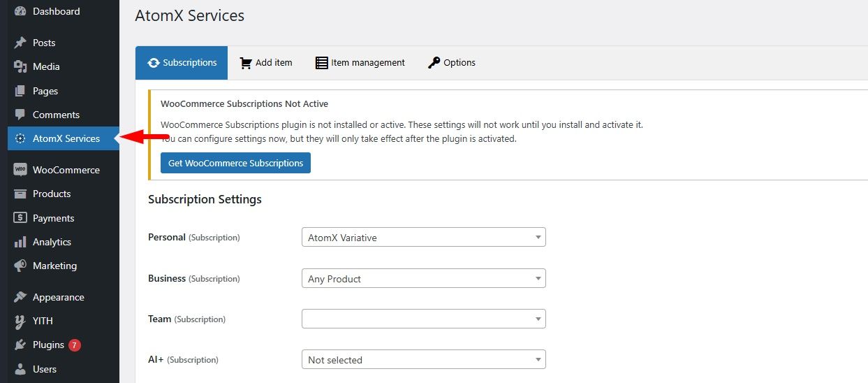Click the Subscriptions sync arrows icon
868x383 pixels.
[154, 63]
